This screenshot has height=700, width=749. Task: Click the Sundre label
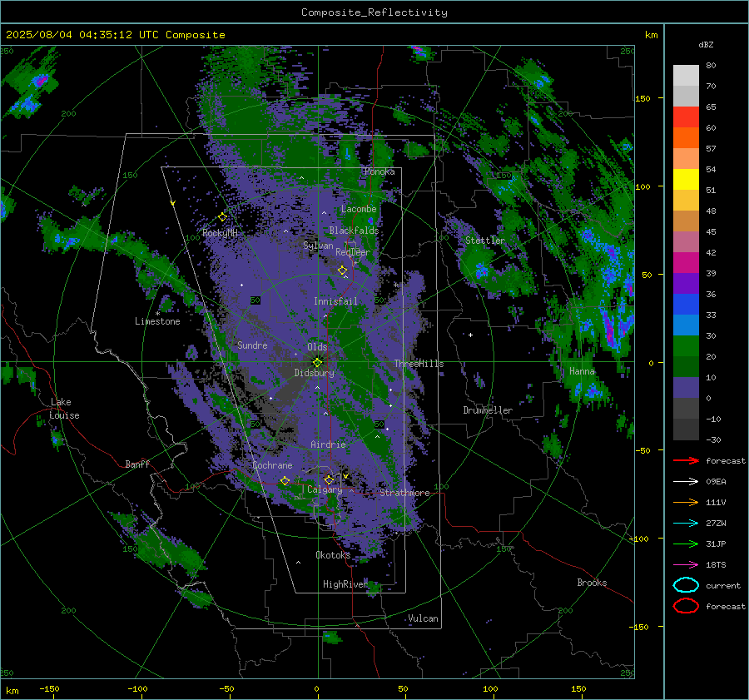252,345
